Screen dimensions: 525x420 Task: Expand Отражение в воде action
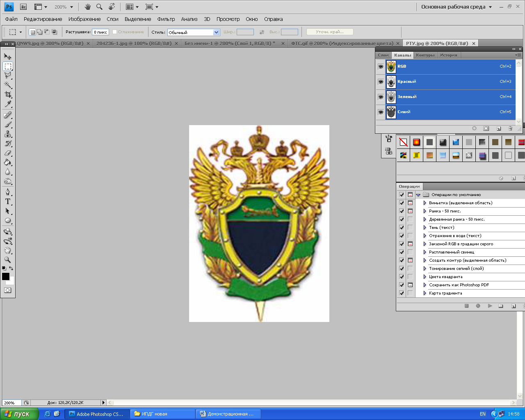tap(425, 236)
